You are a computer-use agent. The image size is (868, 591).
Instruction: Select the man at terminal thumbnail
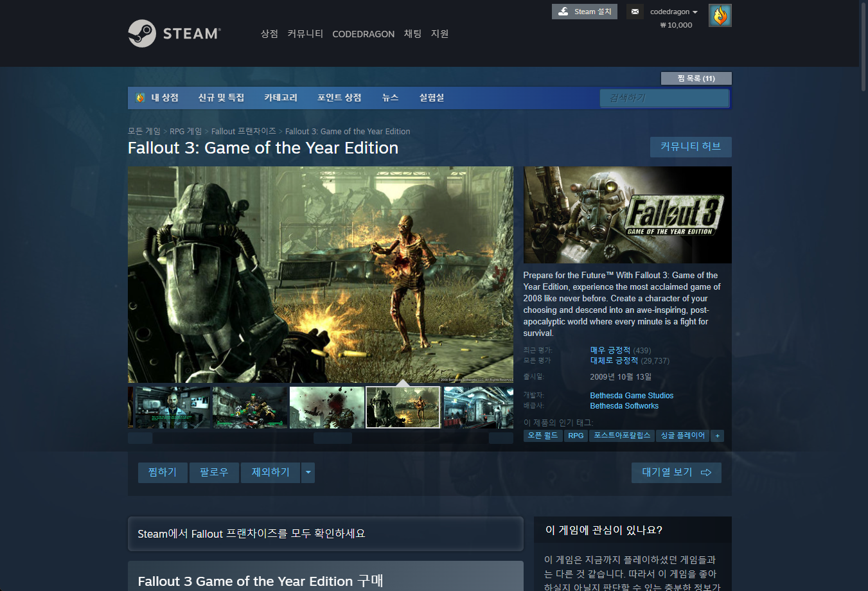(172, 407)
